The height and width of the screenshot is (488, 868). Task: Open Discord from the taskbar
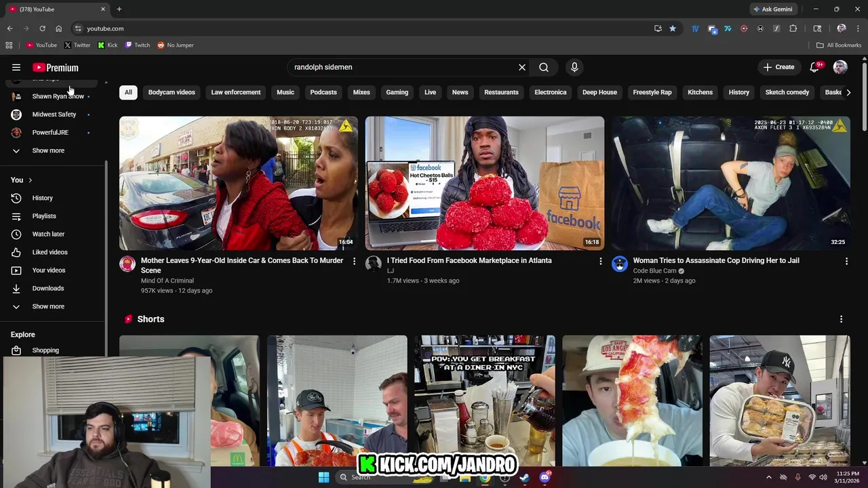(x=545, y=477)
